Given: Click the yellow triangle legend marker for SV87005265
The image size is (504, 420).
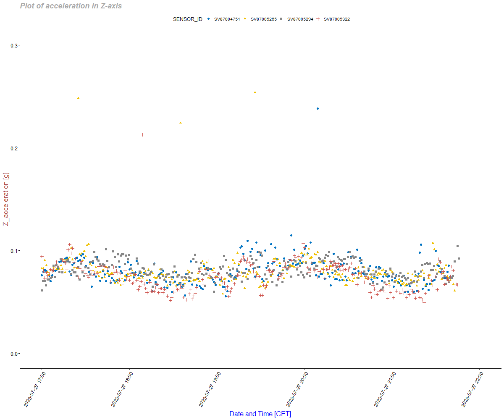Looking at the screenshot, I should 245,19.
